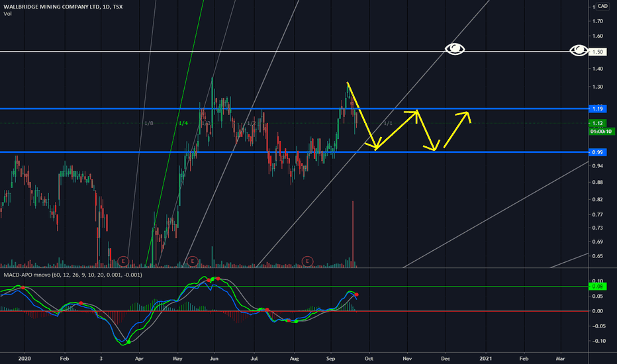The width and height of the screenshot is (617, 364).
Task: Click the 1.40 value on the price scale
Action: [x=597, y=69]
